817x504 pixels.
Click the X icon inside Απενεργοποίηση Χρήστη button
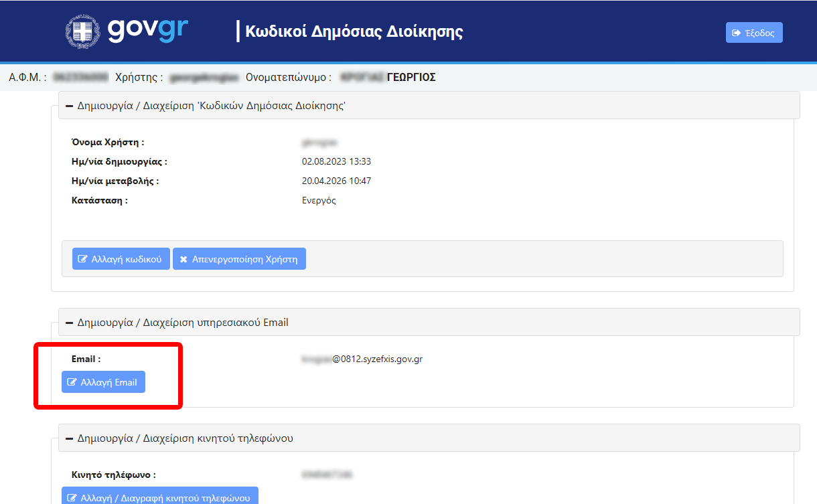pos(184,258)
